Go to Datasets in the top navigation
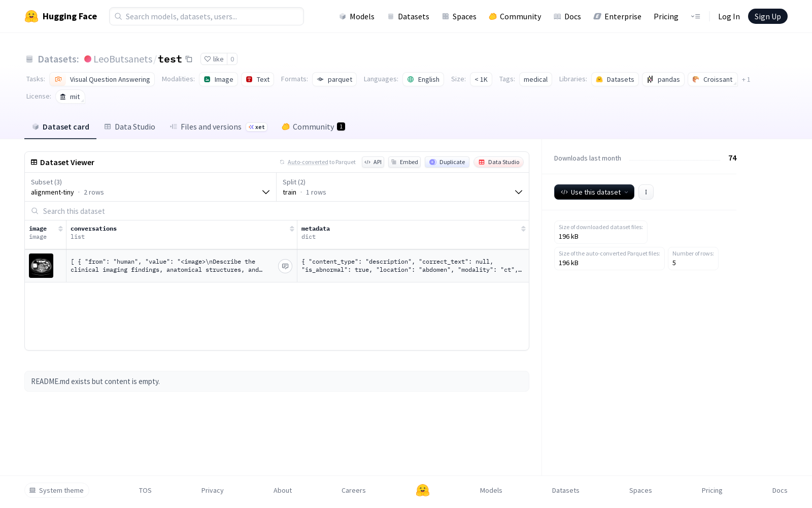This screenshot has height=508, width=812. pos(409,16)
